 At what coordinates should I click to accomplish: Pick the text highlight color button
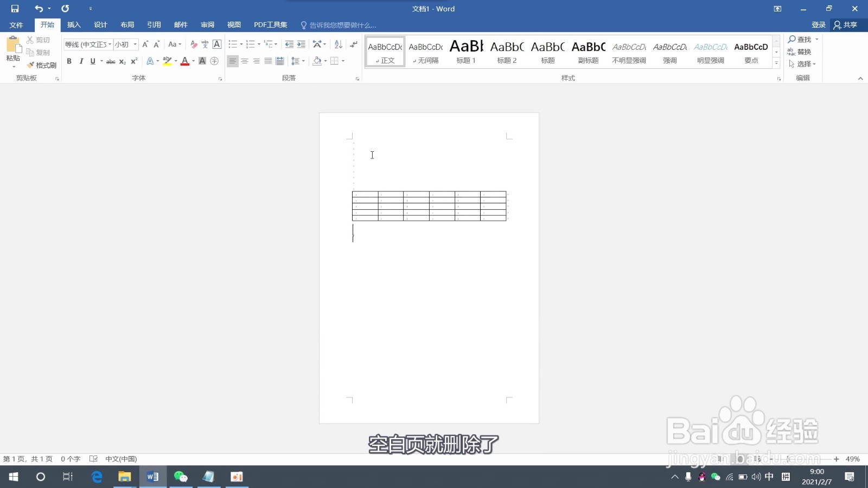pos(167,61)
